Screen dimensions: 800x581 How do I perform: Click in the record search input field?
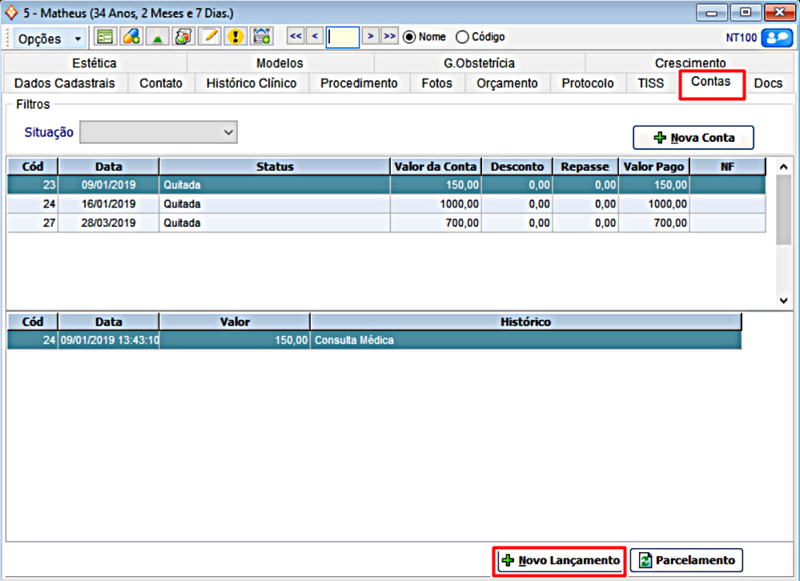(x=342, y=37)
